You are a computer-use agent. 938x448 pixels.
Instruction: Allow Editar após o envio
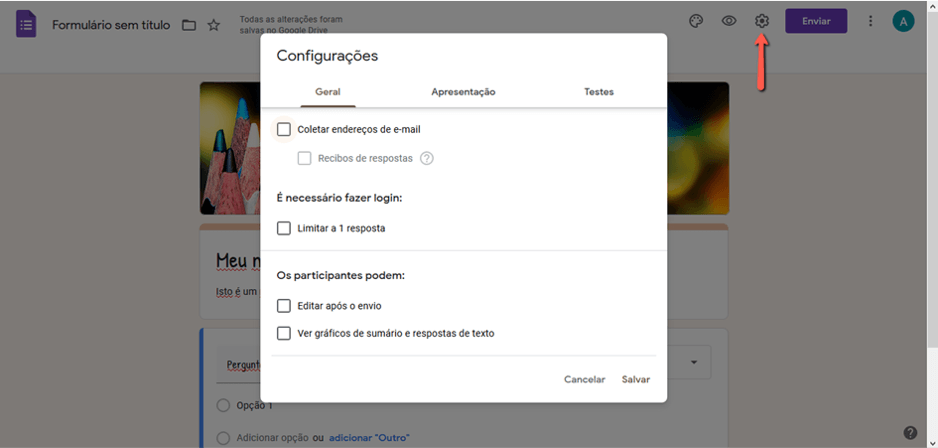[284, 306]
